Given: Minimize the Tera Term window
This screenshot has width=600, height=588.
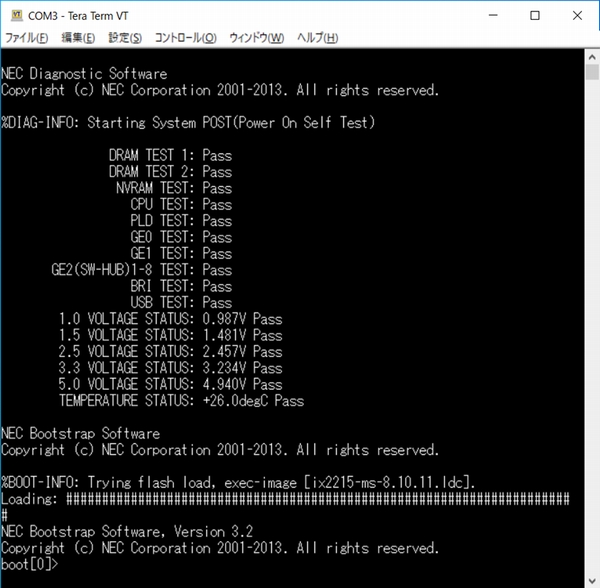Looking at the screenshot, I should click(493, 16).
